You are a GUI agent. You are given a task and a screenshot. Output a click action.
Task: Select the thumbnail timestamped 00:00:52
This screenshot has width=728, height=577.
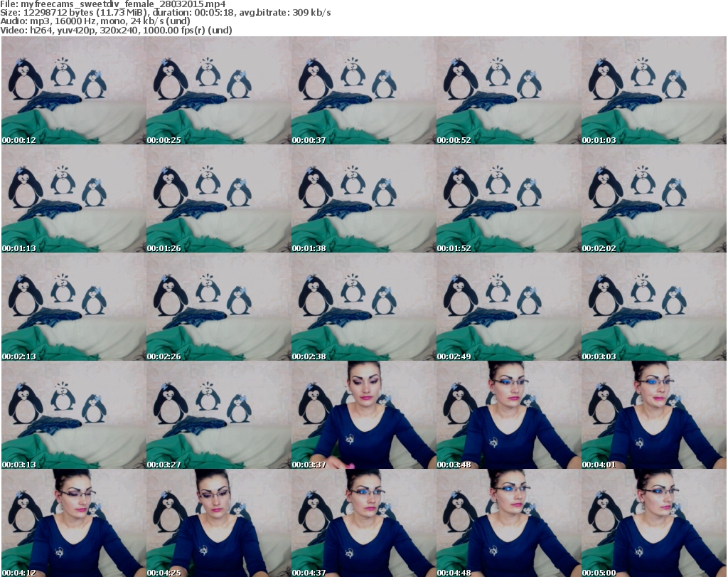coord(508,90)
